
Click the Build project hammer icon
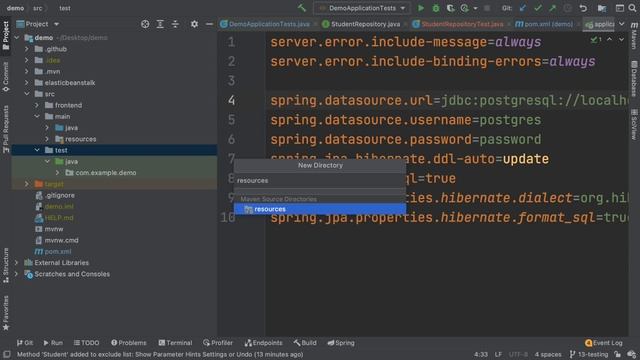coord(302,8)
